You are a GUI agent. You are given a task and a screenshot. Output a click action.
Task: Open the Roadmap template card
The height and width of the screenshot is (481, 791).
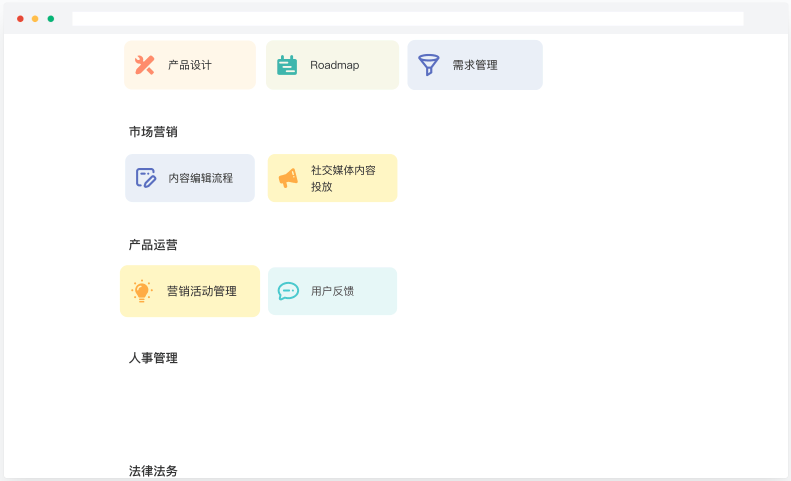click(x=332, y=65)
